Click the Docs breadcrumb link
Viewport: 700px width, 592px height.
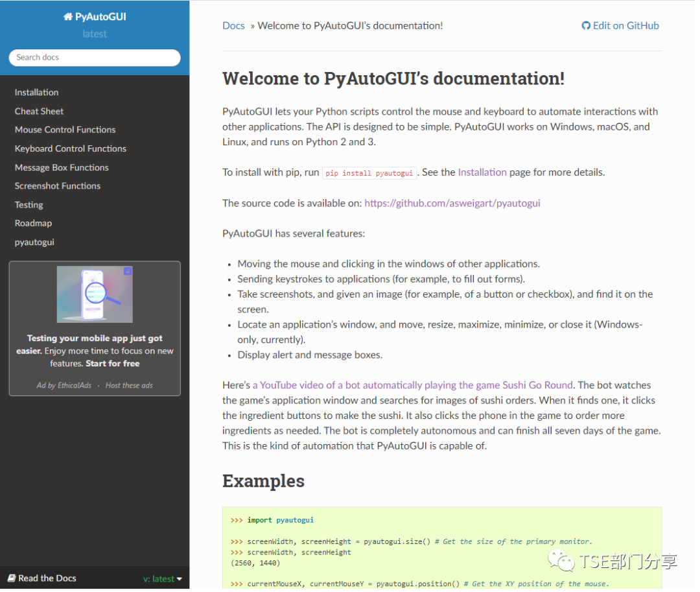click(x=233, y=26)
